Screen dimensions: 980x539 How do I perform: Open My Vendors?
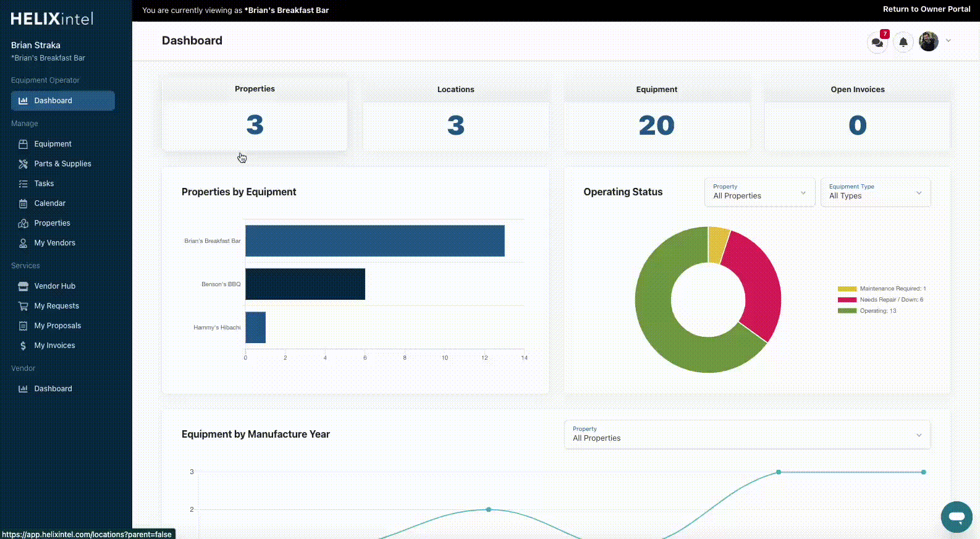coord(62,243)
